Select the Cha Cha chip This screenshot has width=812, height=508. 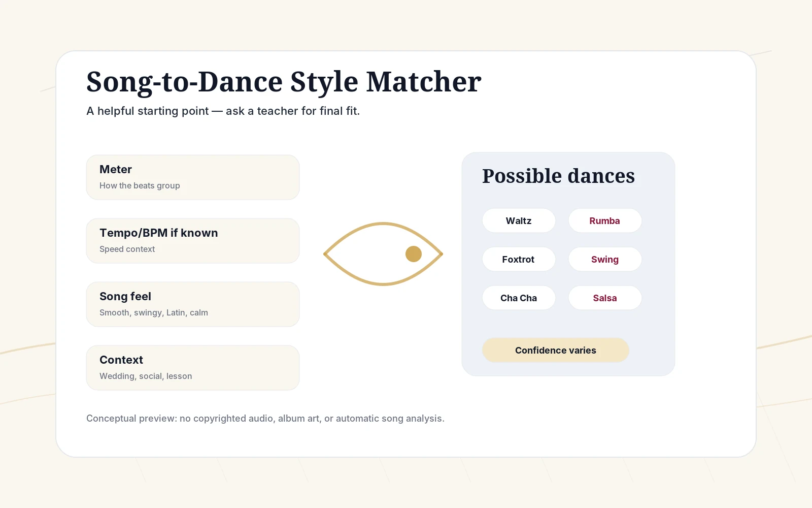tap(519, 298)
